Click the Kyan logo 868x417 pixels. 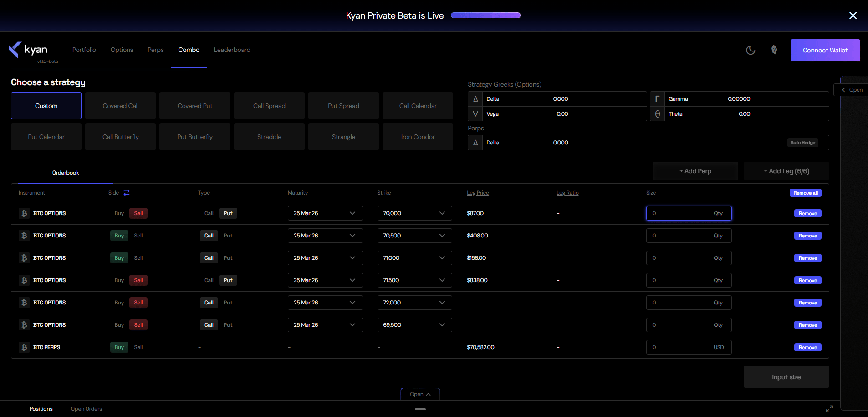(x=28, y=50)
